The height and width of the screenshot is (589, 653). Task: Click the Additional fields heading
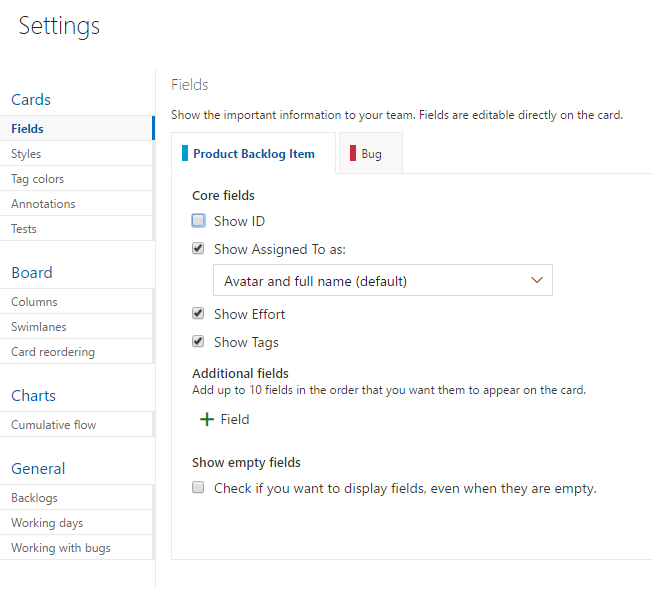click(x=240, y=373)
